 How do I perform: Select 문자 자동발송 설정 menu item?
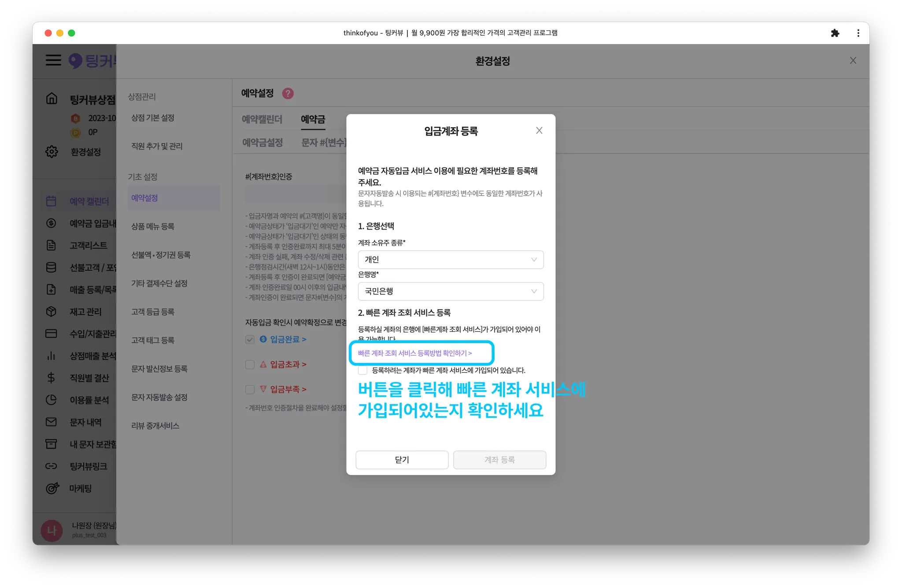click(159, 397)
